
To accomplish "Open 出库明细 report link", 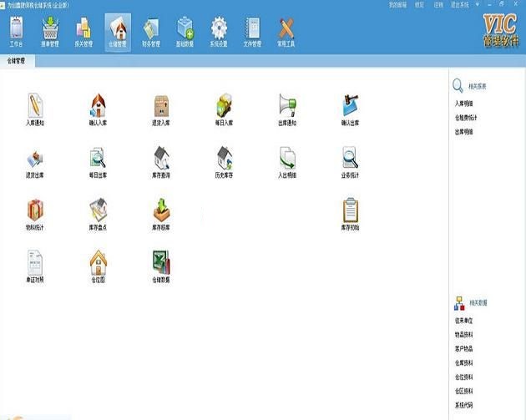I will (x=464, y=132).
